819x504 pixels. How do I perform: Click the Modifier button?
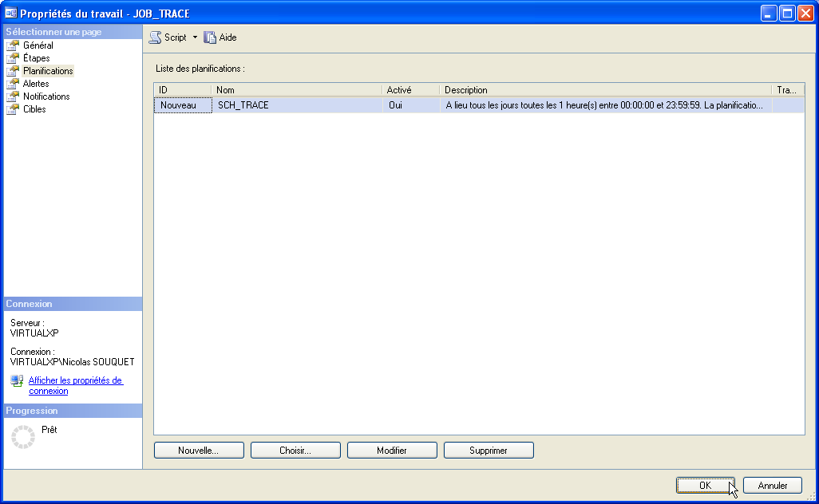392,451
